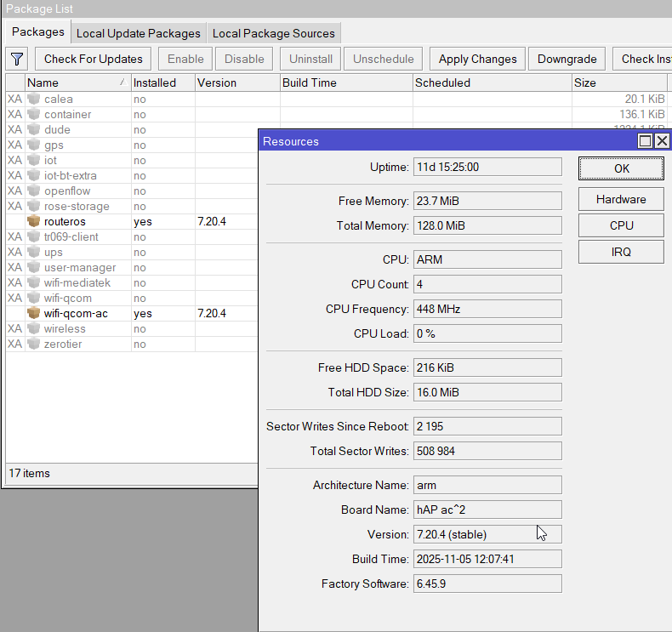Click the Factory Software field

[487, 584]
